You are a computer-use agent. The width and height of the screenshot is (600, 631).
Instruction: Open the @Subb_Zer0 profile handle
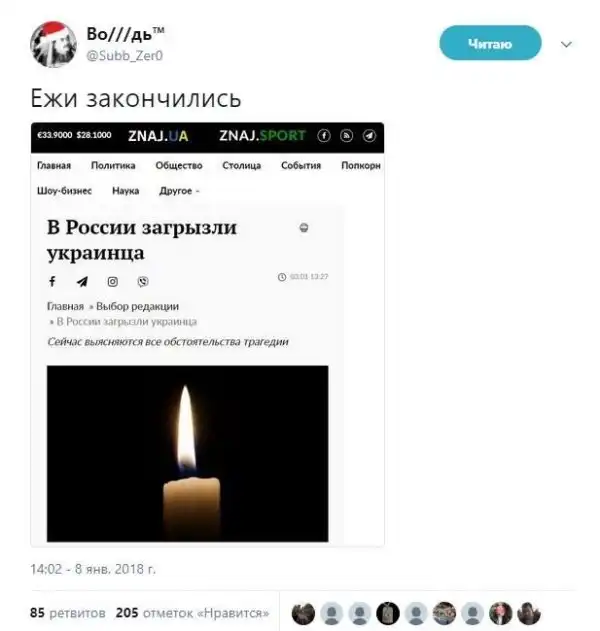coord(124,56)
